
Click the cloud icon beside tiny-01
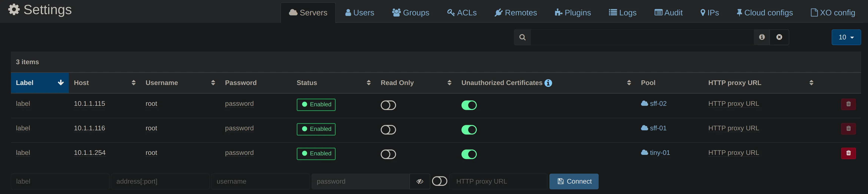pyautogui.click(x=644, y=153)
